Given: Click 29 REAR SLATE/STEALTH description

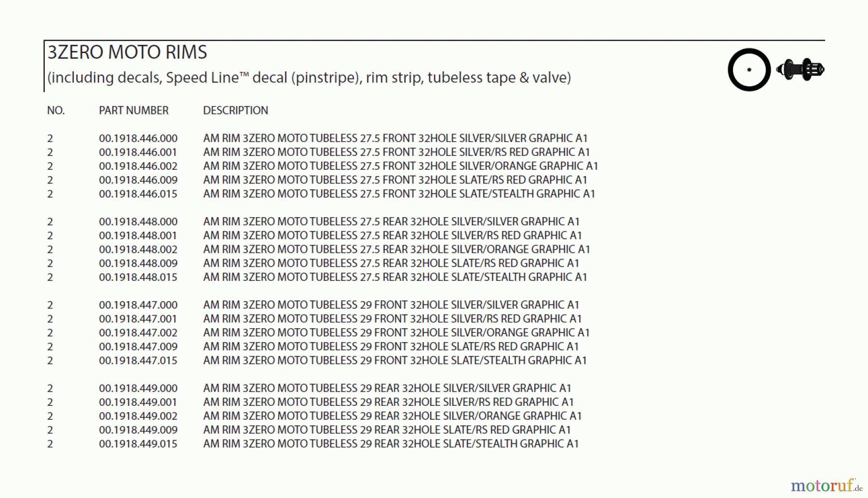Looking at the screenshot, I should click(391, 444).
